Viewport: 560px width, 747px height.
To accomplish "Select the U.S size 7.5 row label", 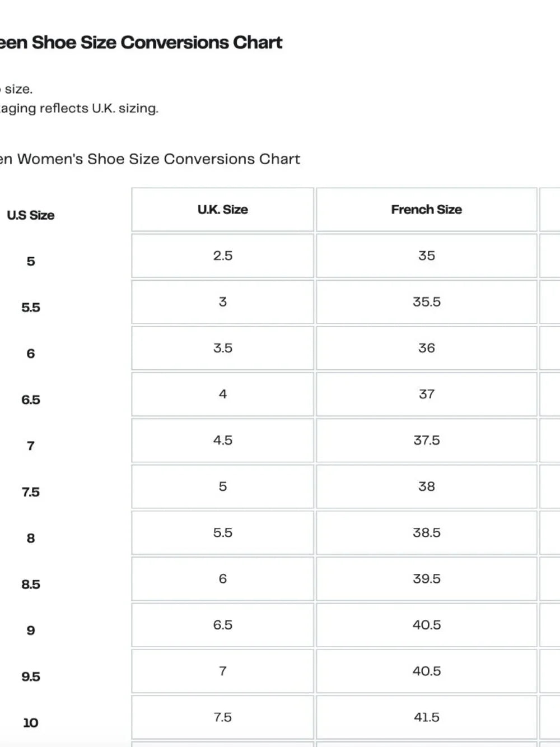I will 31,492.
